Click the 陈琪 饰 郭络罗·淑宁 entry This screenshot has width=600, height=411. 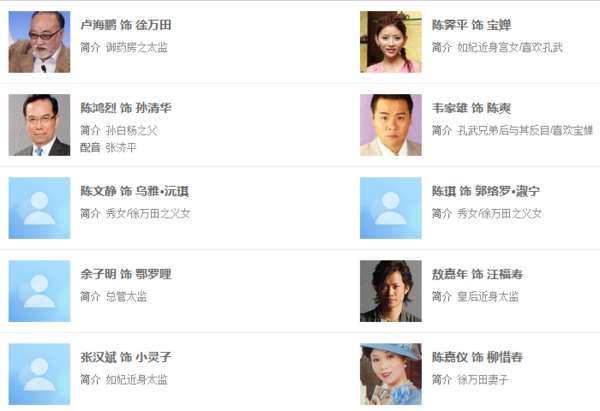coord(486,191)
